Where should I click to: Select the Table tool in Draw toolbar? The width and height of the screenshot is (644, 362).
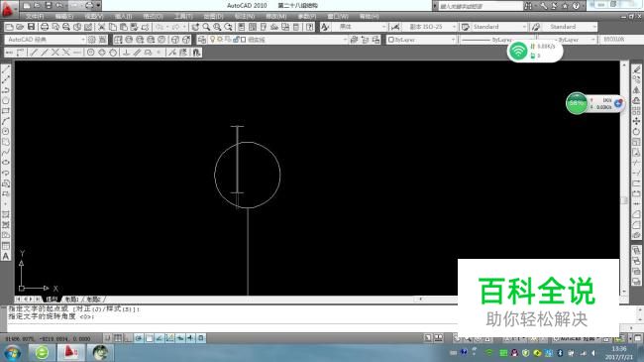(6, 246)
